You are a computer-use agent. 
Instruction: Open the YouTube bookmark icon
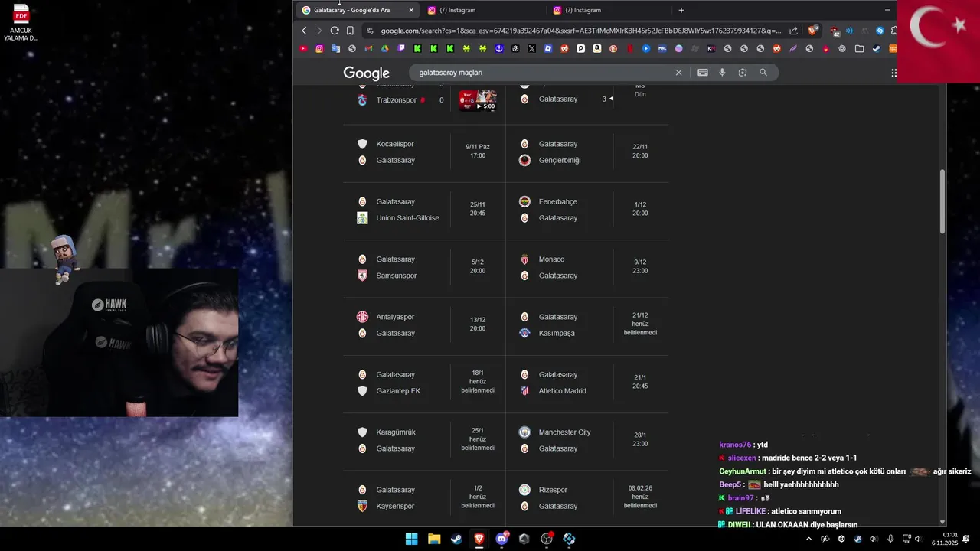point(303,48)
